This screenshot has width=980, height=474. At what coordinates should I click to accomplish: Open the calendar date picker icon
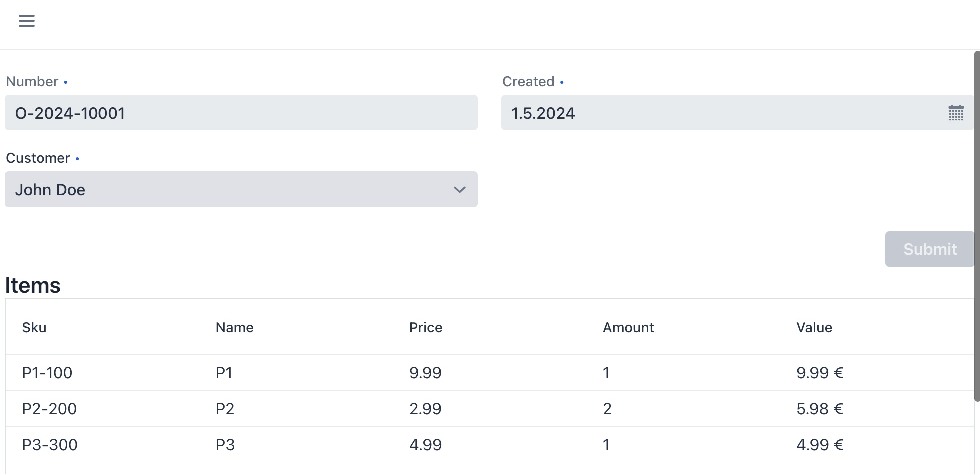tap(956, 113)
